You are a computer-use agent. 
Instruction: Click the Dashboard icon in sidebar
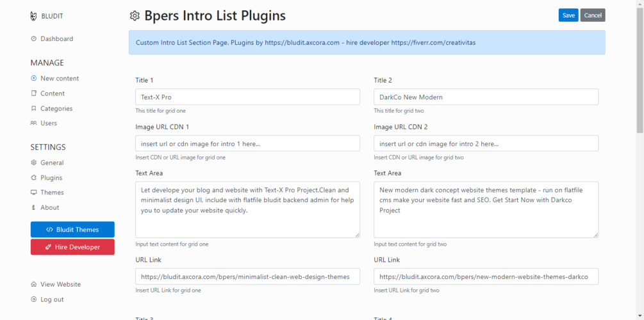click(33, 39)
